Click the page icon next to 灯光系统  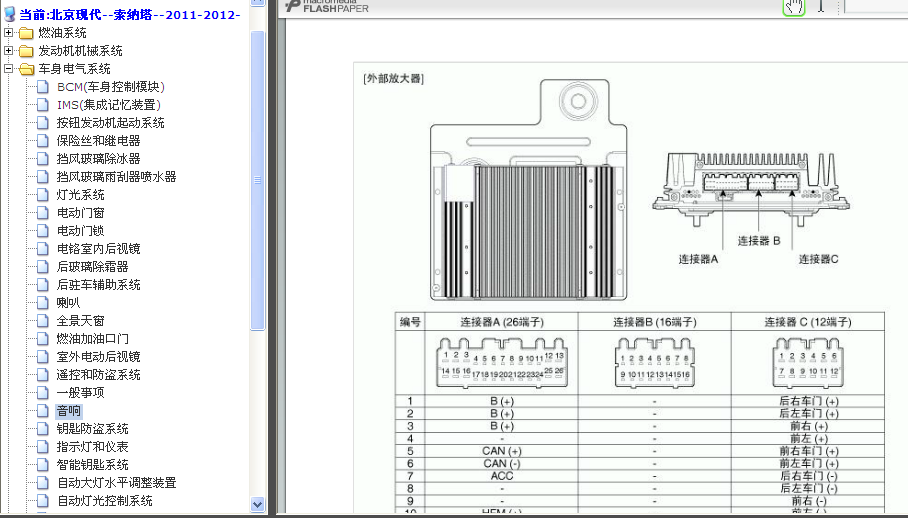click(x=42, y=194)
